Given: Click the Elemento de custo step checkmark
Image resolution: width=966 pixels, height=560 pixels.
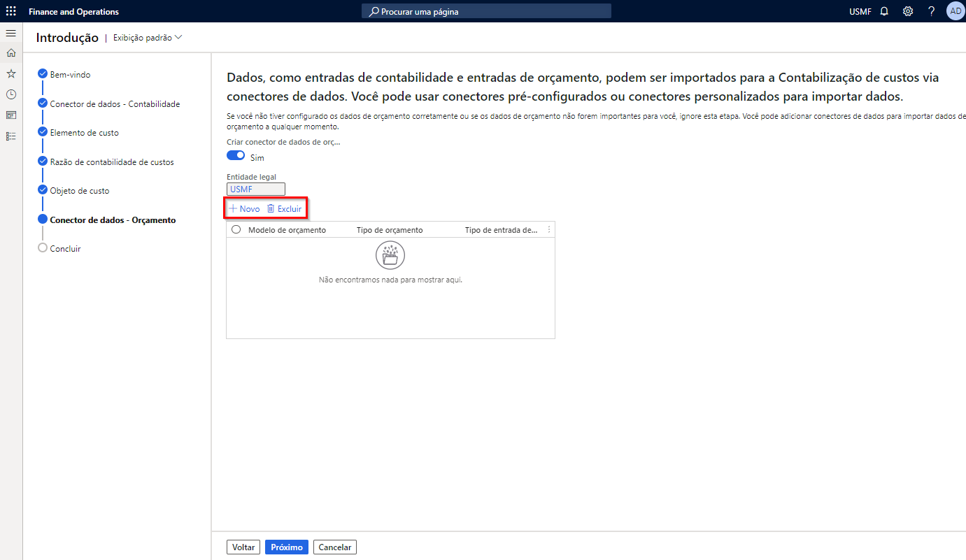Looking at the screenshot, I should (43, 132).
